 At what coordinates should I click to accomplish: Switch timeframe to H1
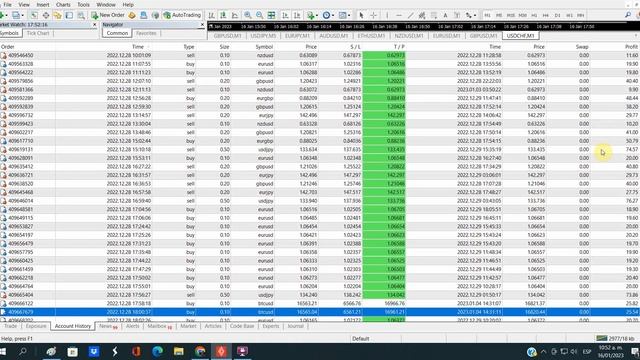tap(534, 16)
